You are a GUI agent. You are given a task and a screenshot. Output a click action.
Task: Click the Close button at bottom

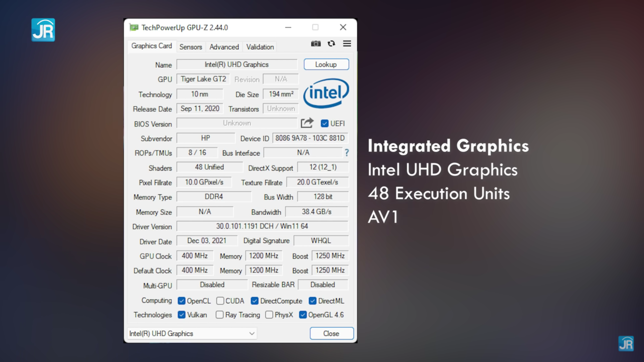coord(331,333)
